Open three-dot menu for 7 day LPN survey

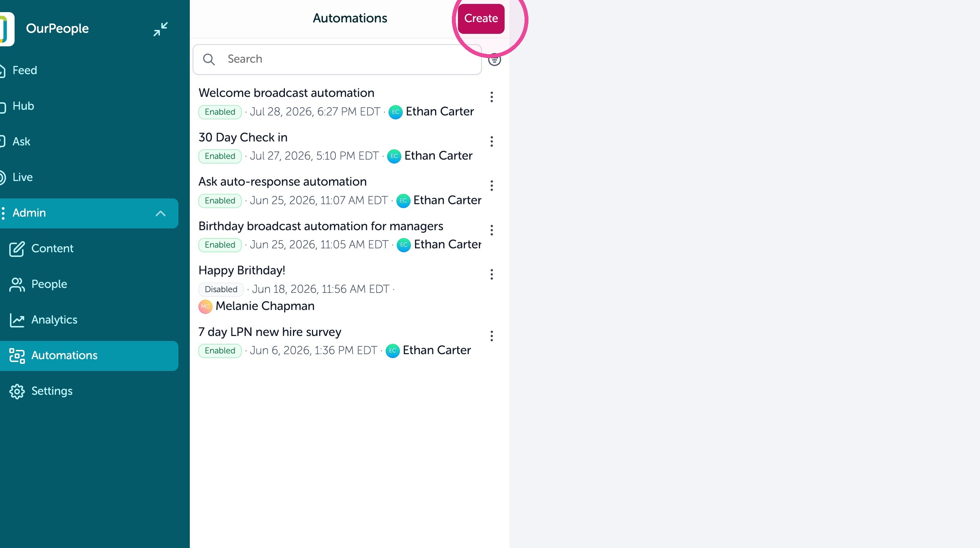tap(491, 336)
